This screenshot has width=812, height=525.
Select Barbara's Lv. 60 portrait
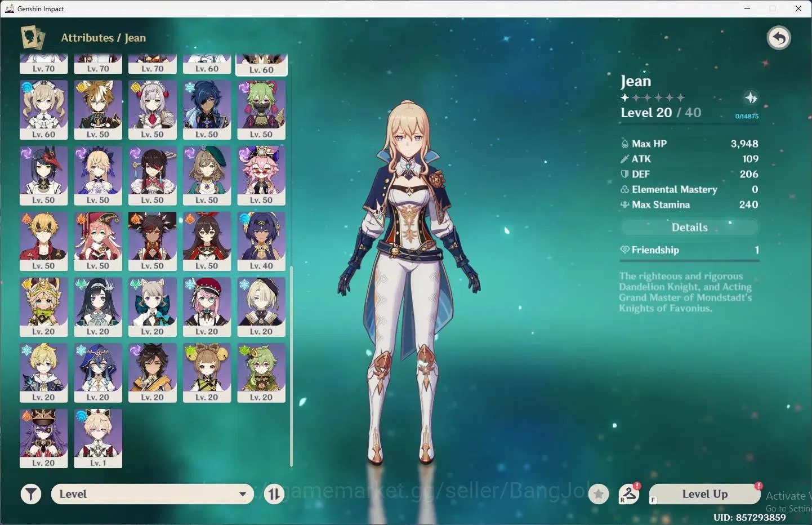pos(43,110)
